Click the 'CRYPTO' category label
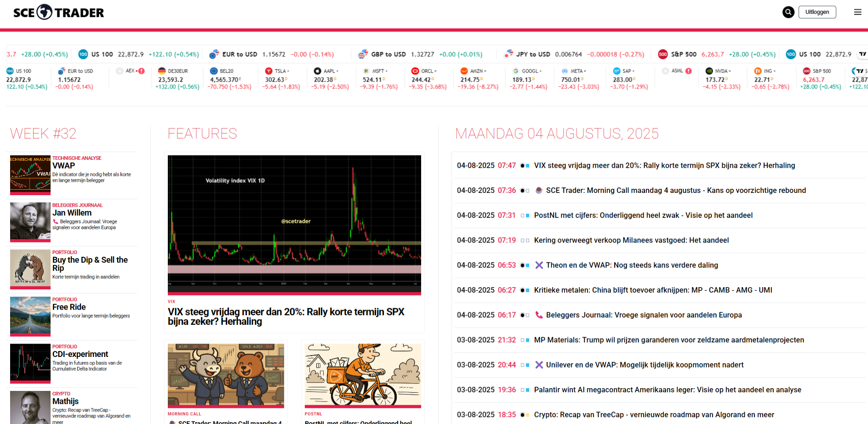This screenshot has height=424, width=868. (x=61, y=394)
